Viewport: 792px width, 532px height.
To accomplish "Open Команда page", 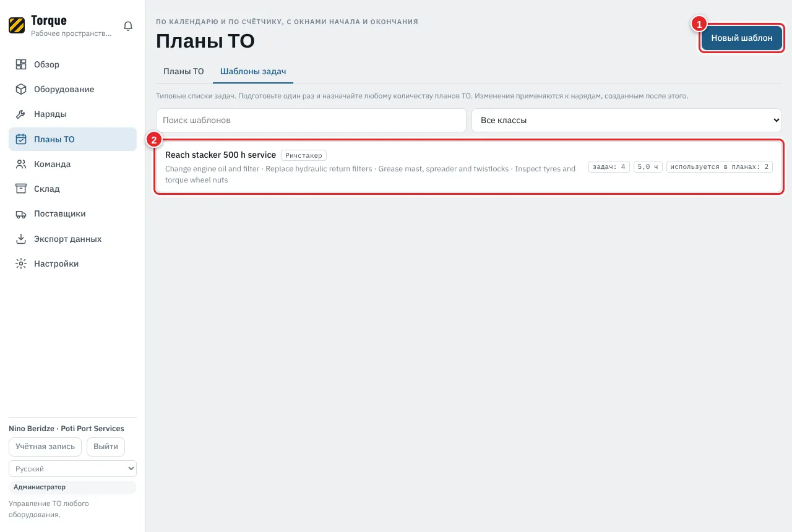I will point(72,164).
